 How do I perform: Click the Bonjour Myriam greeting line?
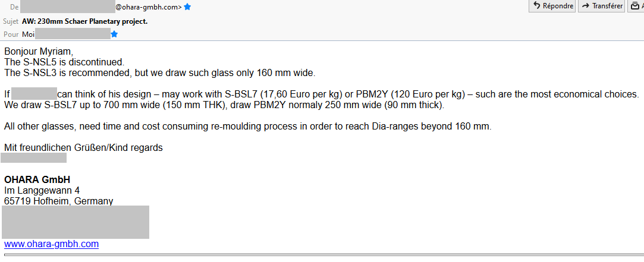point(38,51)
